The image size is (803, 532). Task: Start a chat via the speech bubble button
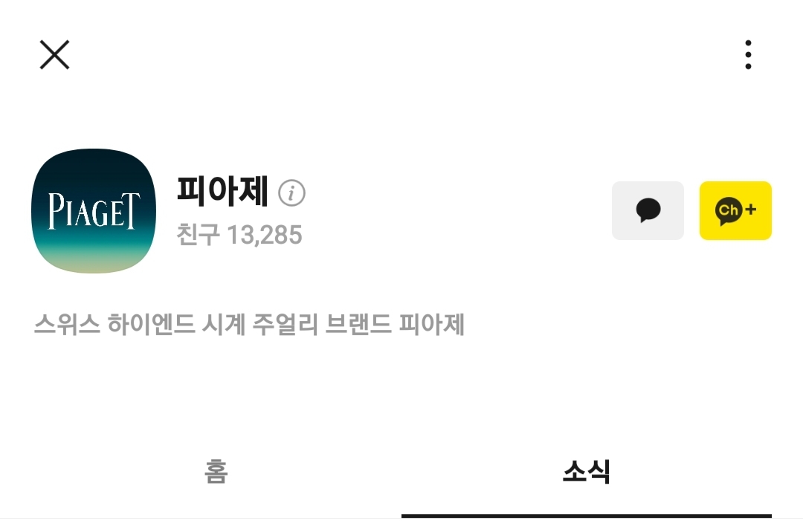[x=648, y=210]
